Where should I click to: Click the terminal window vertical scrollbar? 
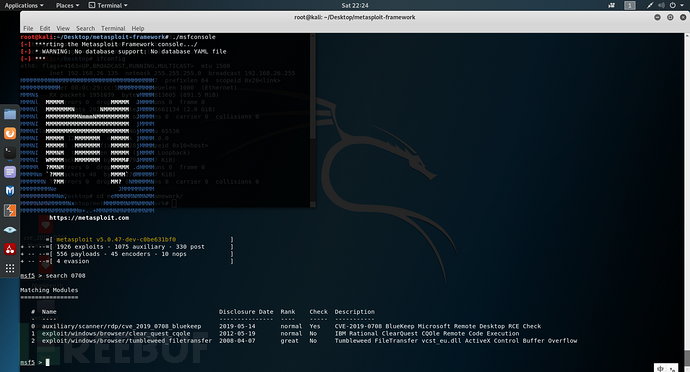tap(687, 203)
